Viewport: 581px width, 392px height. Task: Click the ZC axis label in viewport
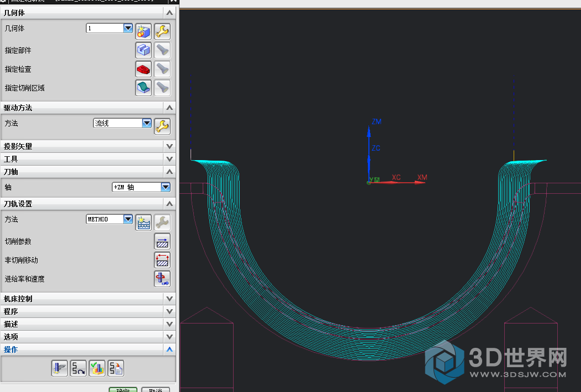tap(376, 148)
